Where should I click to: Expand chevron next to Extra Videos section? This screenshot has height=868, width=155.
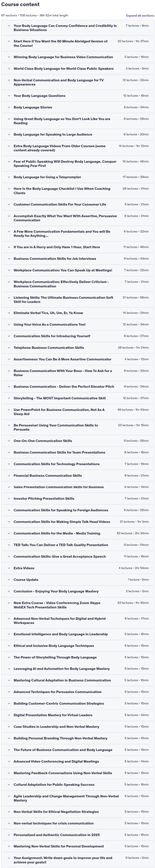pyautogui.click(x=9, y=568)
